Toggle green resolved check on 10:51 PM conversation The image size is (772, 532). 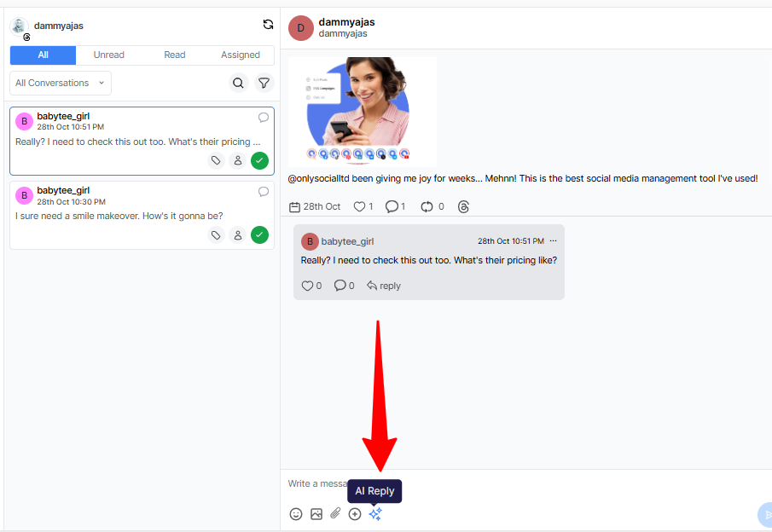[259, 160]
